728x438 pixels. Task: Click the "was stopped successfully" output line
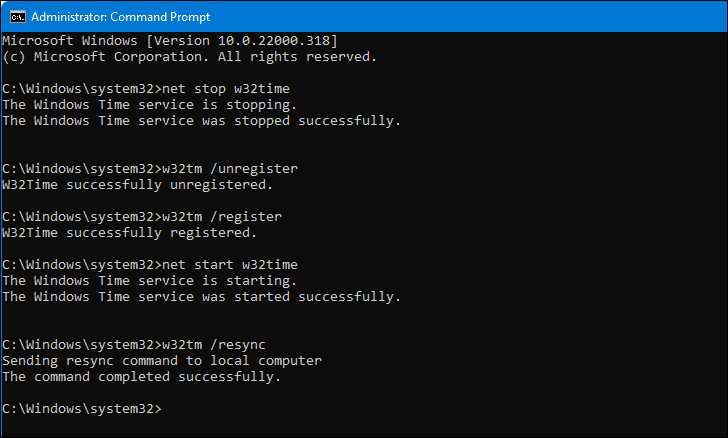[x=201, y=120]
